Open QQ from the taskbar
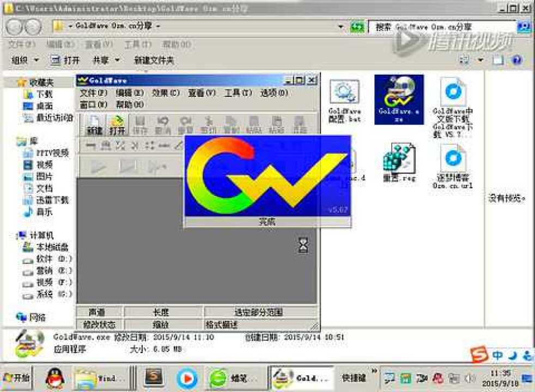The width and height of the screenshot is (535, 392). (x=53, y=378)
